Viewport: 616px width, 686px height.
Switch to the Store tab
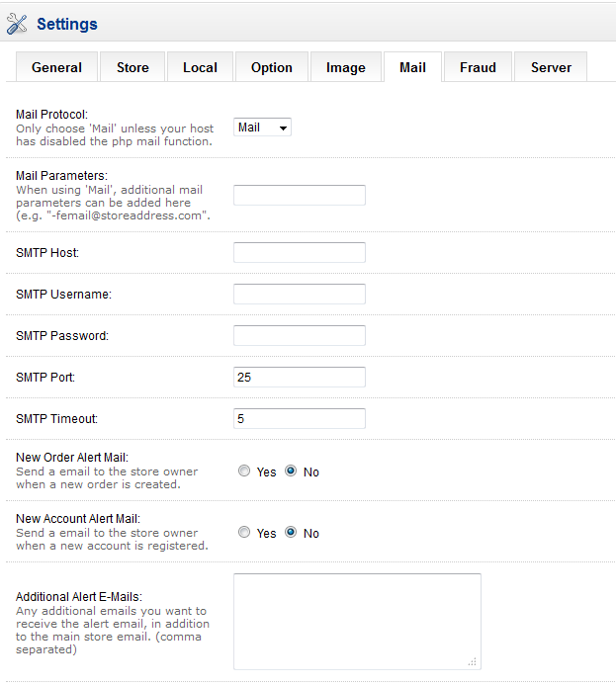[x=132, y=67]
